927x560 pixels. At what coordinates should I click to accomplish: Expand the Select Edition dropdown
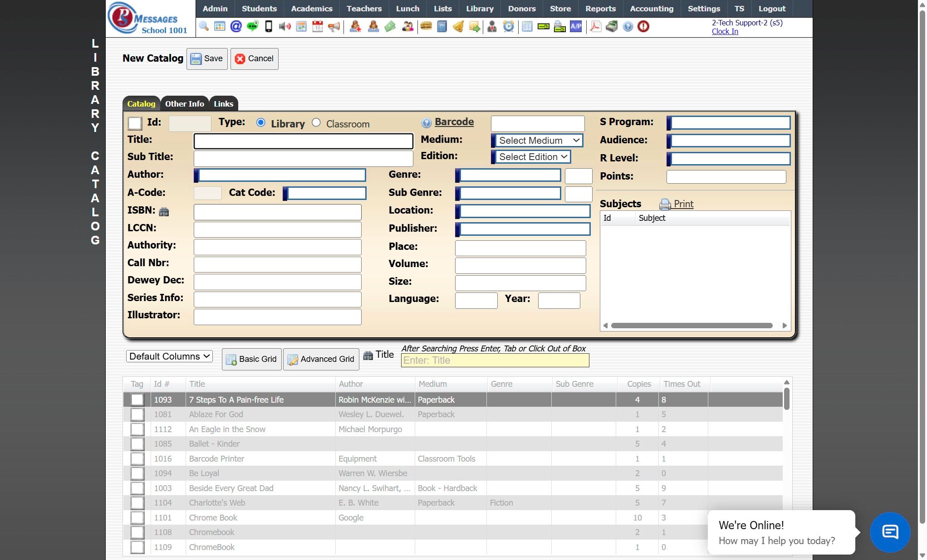532,157
